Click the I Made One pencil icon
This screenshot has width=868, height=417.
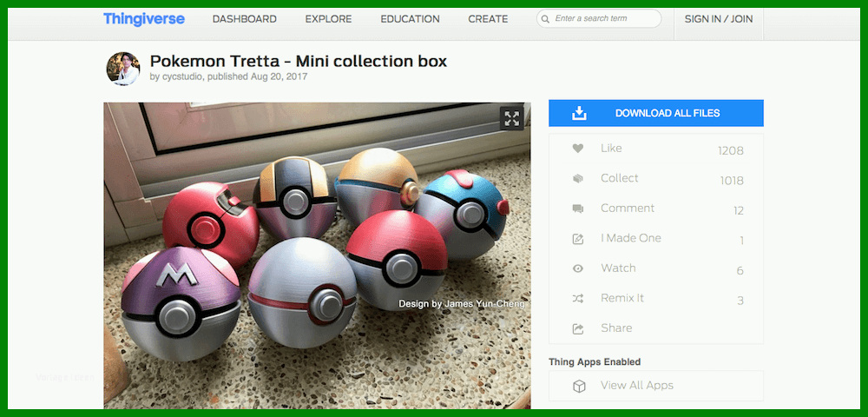point(578,239)
